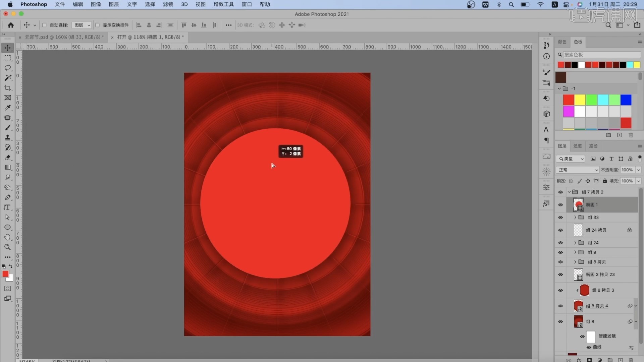Viewport: 644px width, 362px height.
Task: Select the Pen tool
Action: point(7,197)
